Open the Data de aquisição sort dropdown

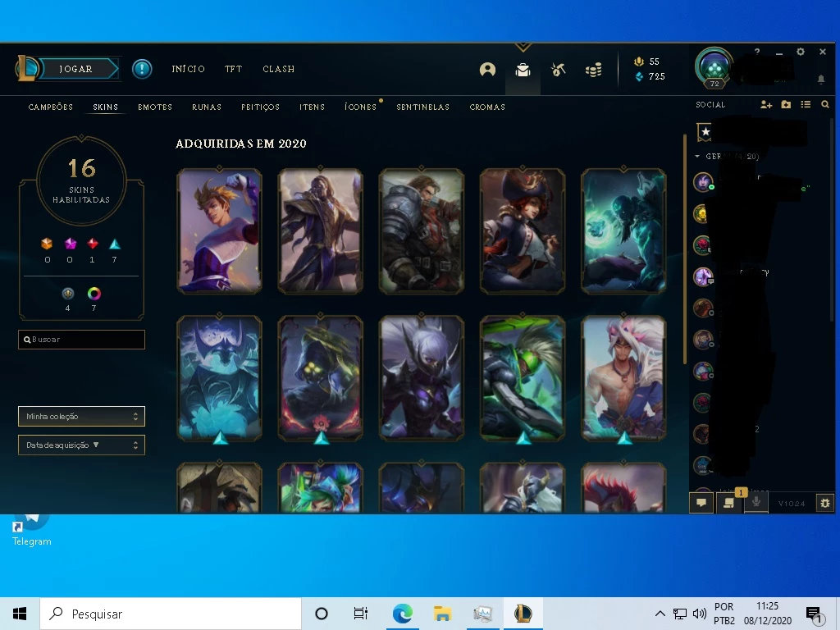click(x=81, y=445)
